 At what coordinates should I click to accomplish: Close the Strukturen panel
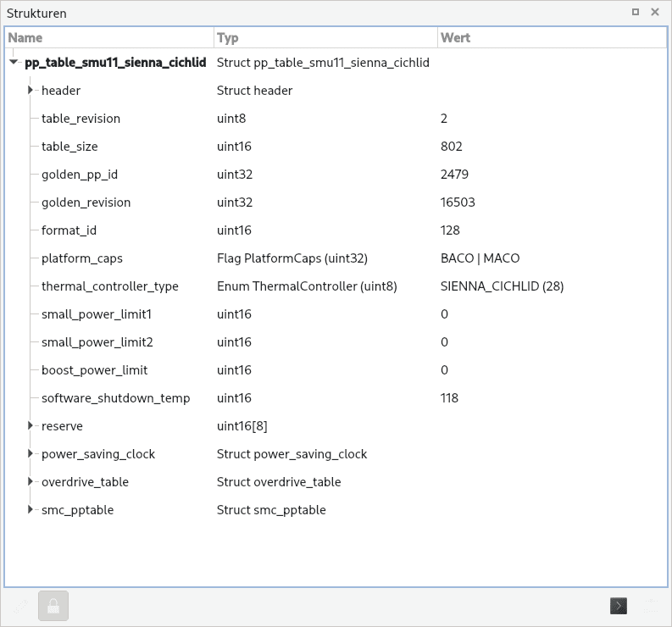tap(655, 12)
